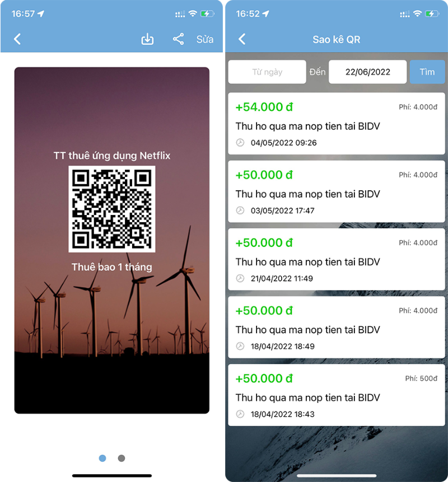448x482 pixels.
Task: Open transaction dated 18/04/2022 18:43
Action: (337, 395)
